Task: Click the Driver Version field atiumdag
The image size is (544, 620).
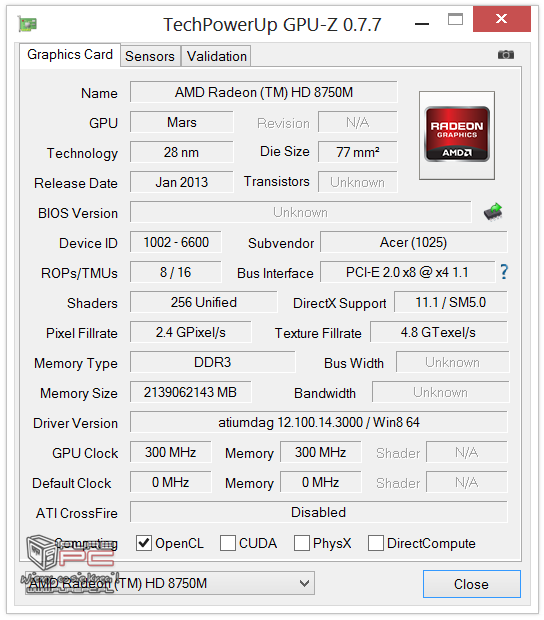Action: tap(319, 423)
